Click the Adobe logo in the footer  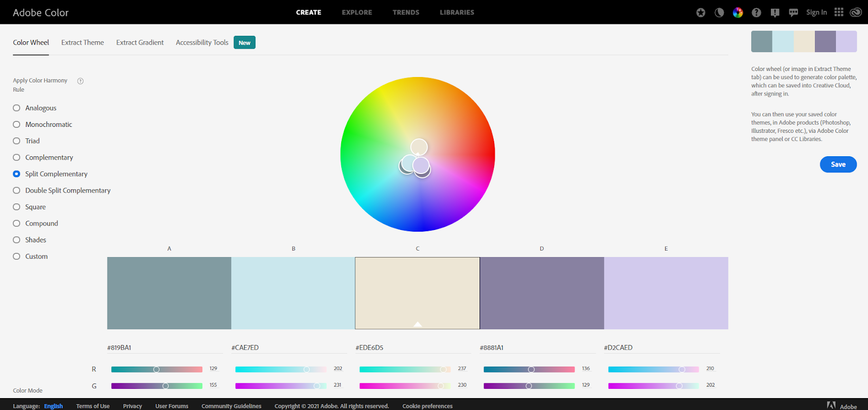[x=841, y=406]
